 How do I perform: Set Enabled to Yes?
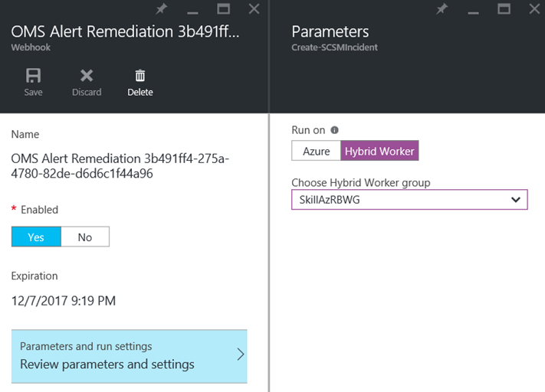[x=36, y=237]
